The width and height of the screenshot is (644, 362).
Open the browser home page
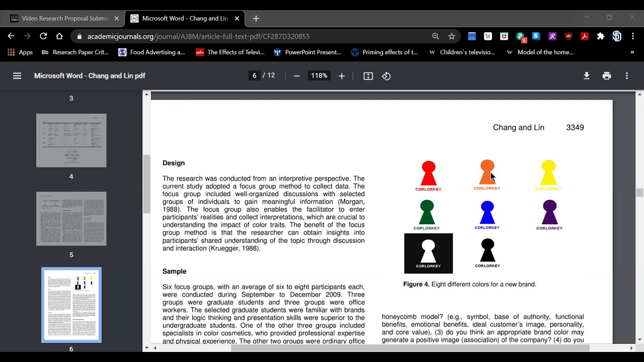coord(59,36)
